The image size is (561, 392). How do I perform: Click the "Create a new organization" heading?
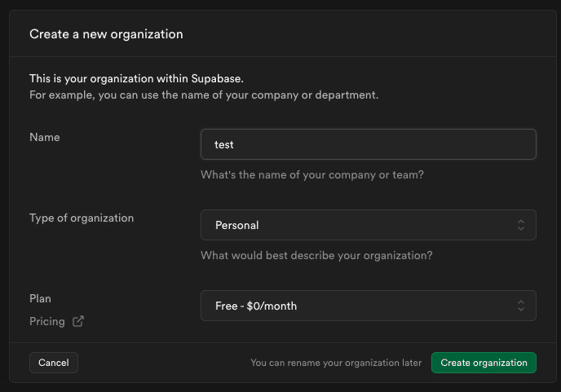[x=106, y=34]
